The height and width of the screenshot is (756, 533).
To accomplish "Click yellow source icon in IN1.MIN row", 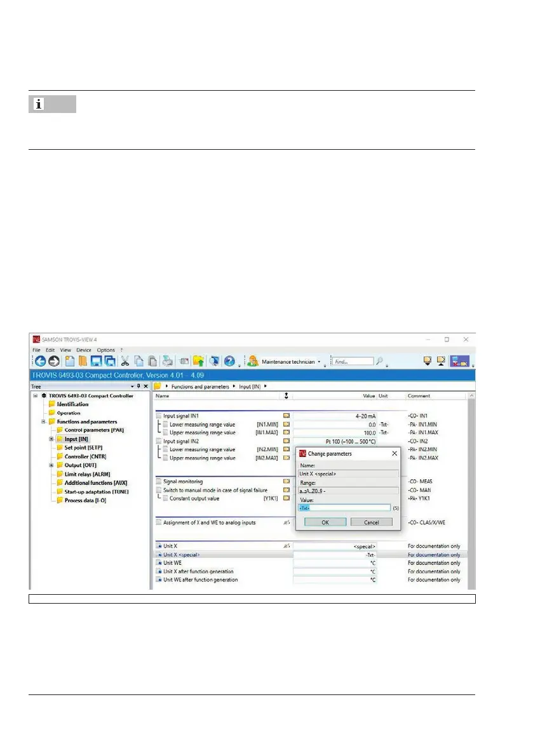I will pos(287,424).
